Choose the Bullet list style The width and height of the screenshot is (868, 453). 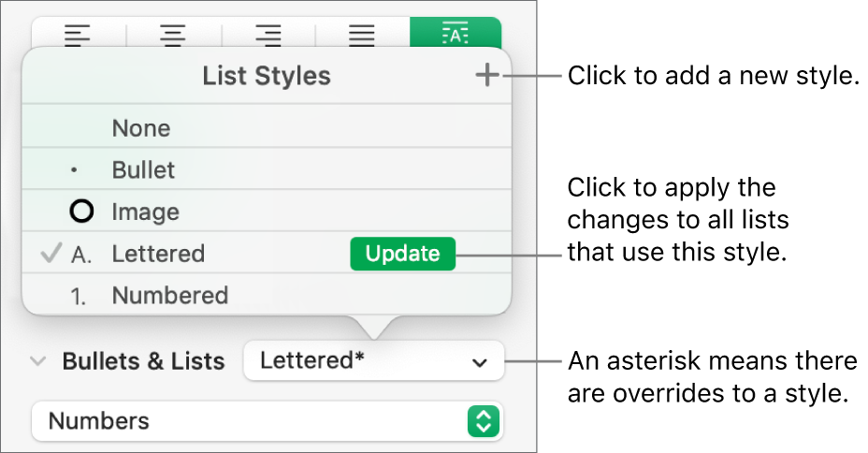coord(143,170)
